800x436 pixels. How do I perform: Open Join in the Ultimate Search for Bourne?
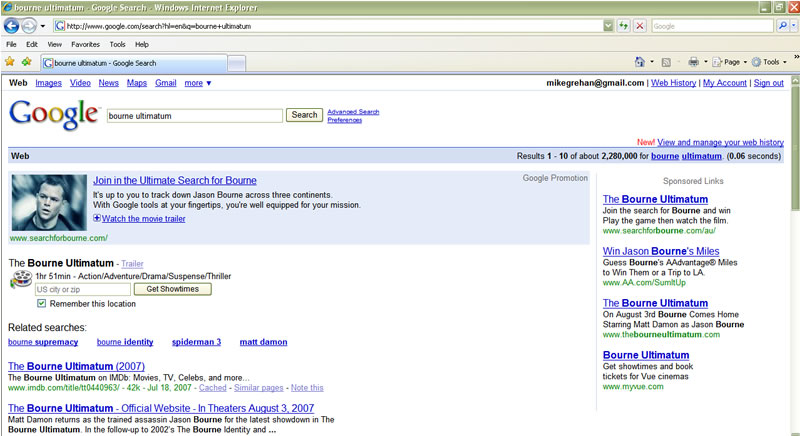point(174,181)
